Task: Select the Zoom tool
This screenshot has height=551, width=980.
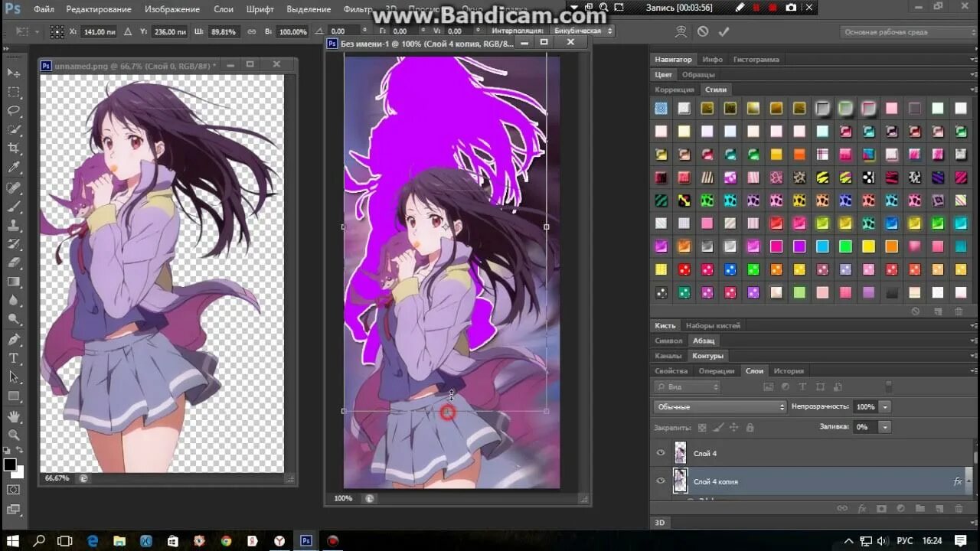Action: (x=14, y=435)
